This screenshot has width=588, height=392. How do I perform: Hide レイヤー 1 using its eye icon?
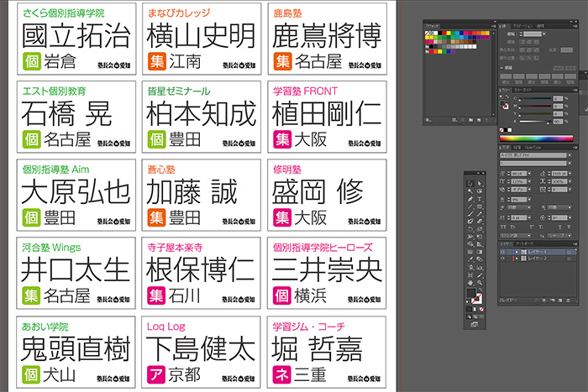(502, 251)
